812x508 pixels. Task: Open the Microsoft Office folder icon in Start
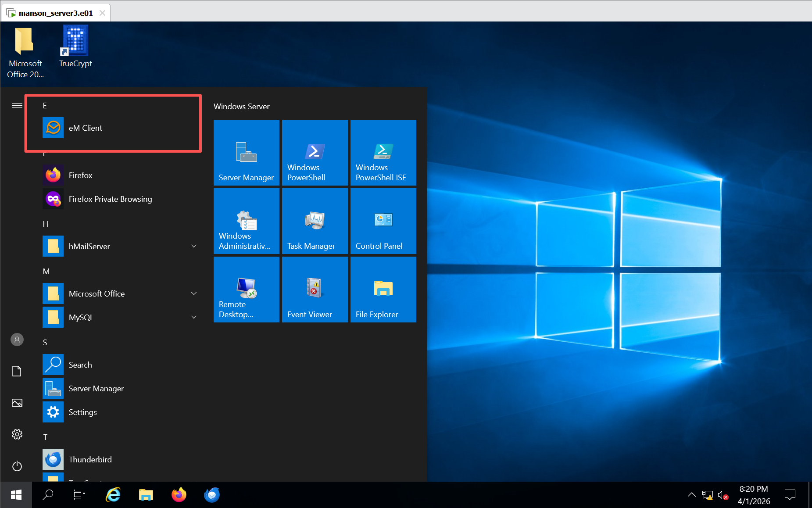(x=53, y=293)
